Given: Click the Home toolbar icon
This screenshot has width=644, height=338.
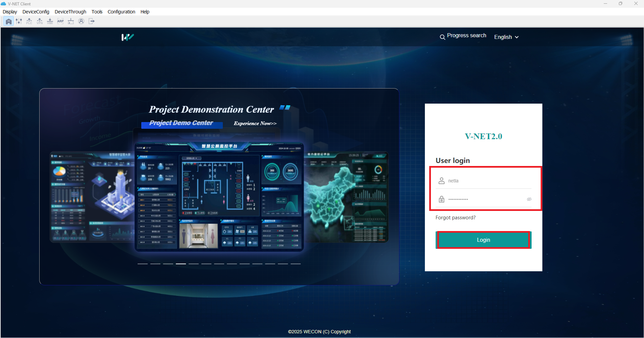Looking at the screenshot, I should 8,21.
